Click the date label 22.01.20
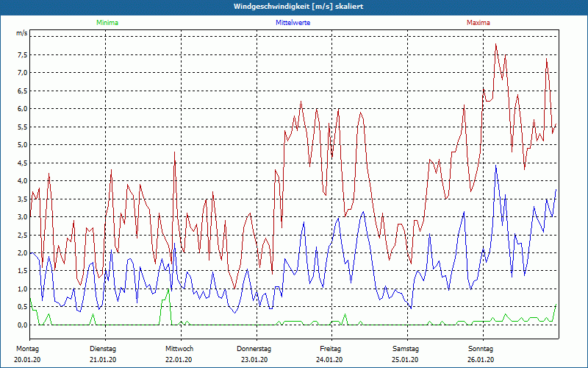 [x=179, y=360]
